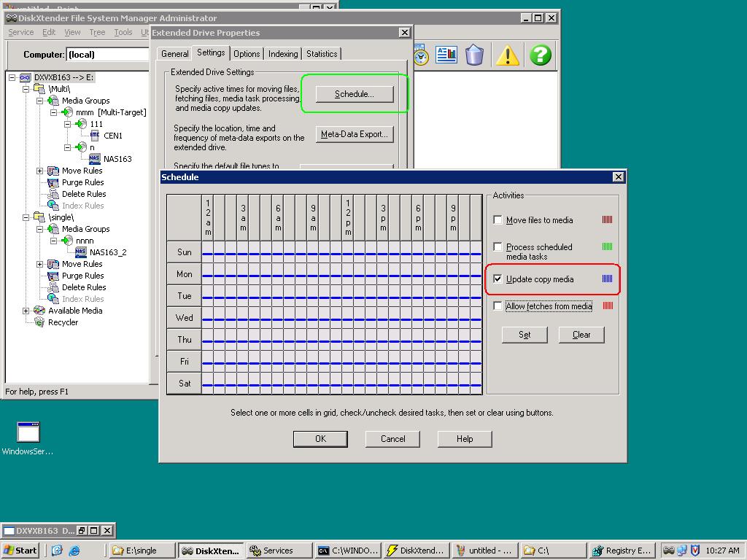Collapse the \Multi\ tree node
Image resolution: width=747 pixels, height=560 pixels.
(26, 89)
